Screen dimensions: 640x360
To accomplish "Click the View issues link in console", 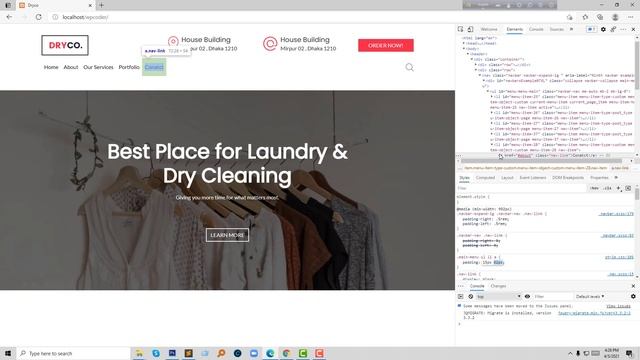I will coord(618,306).
